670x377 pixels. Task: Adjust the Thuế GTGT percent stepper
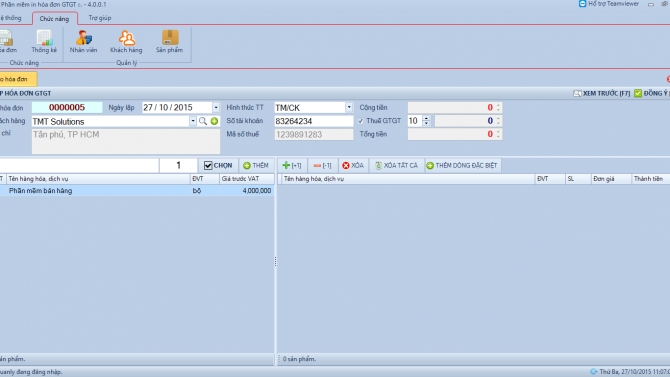[x=426, y=121]
